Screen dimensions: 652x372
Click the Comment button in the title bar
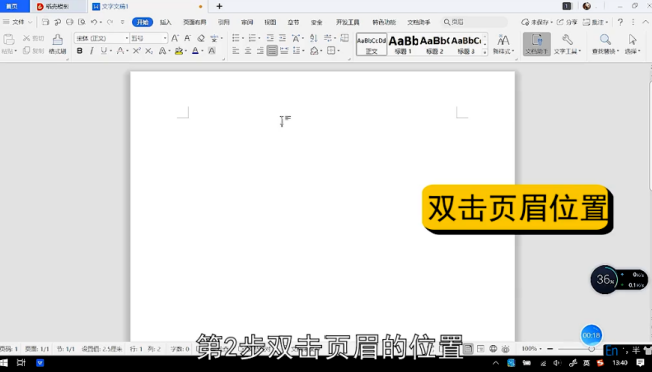(595, 22)
